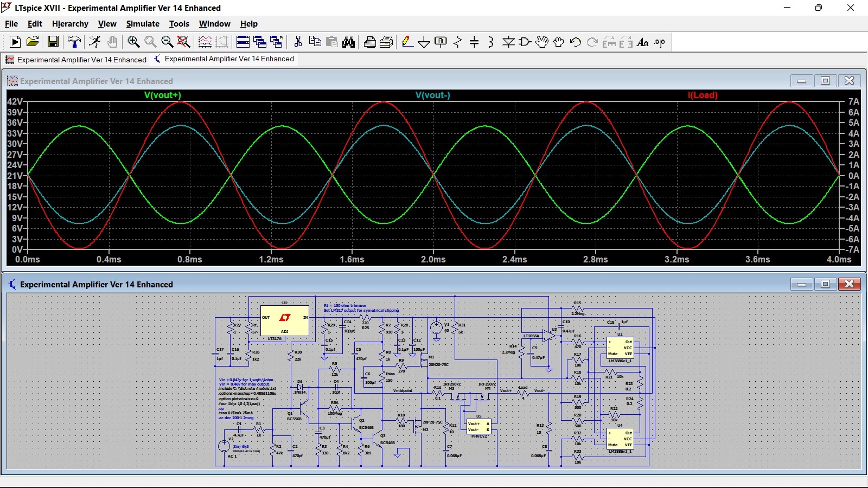Open the Tools menu
Viewport: 868px width, 488px height.
(x=179, y=24)
